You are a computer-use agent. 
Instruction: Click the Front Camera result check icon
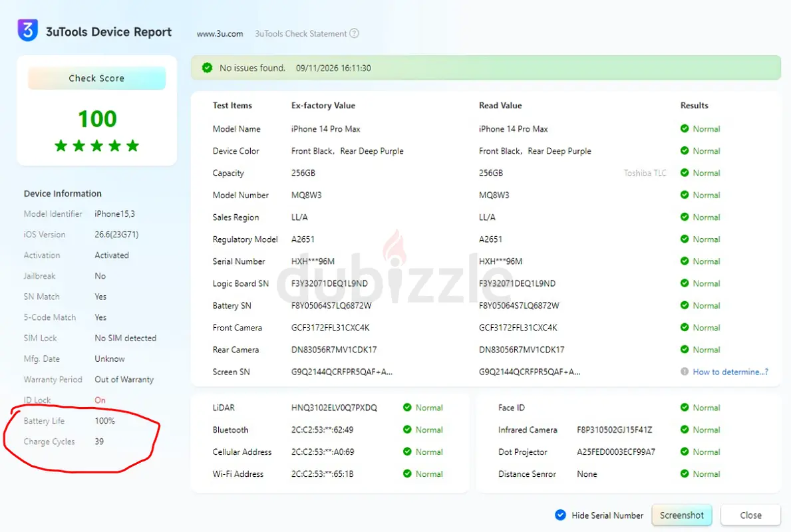(685, 327)
